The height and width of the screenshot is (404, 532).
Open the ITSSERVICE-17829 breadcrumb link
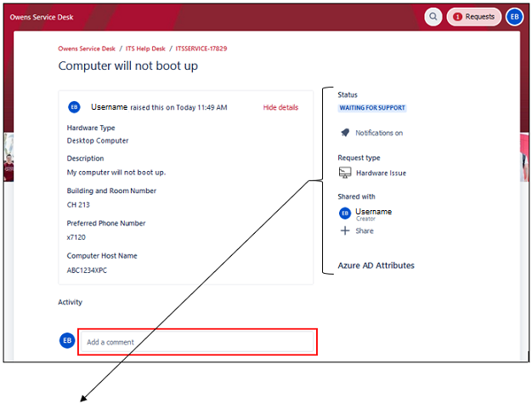tap(201, 48)
